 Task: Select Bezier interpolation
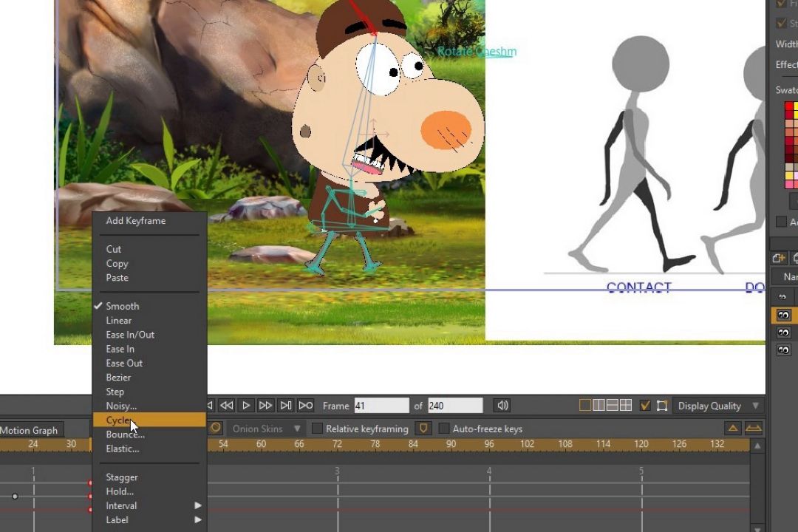149,378
